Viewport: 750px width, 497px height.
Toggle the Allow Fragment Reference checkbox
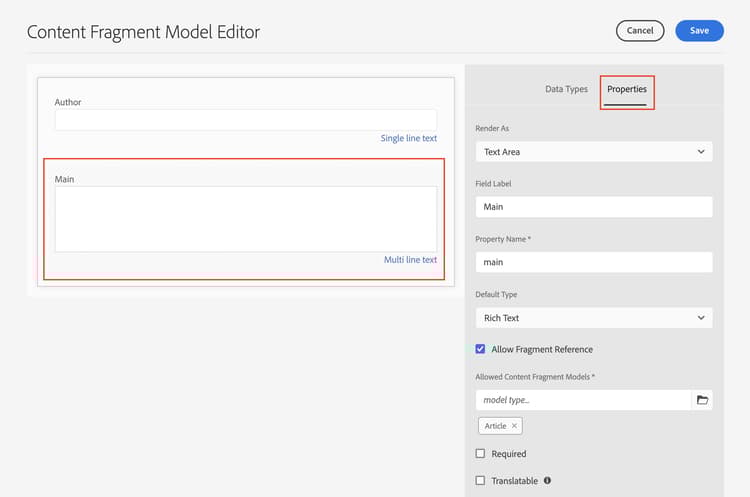(481, 349)
